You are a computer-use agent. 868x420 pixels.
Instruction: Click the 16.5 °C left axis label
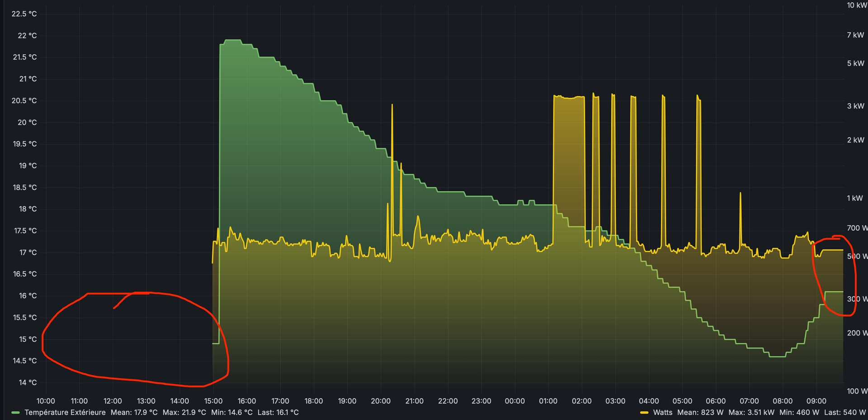(x=25, y=274)
